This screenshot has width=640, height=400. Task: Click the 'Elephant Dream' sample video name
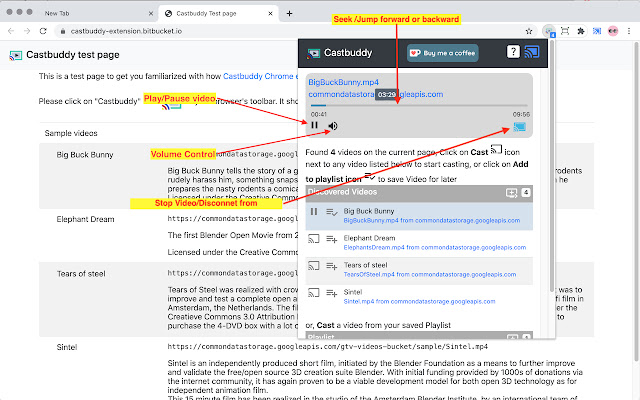85,219
